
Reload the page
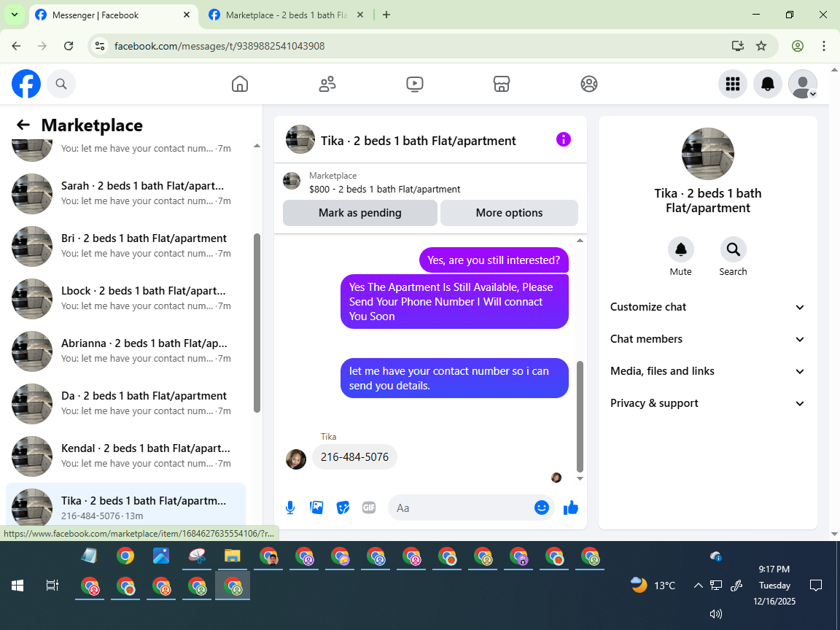(69, 46)
